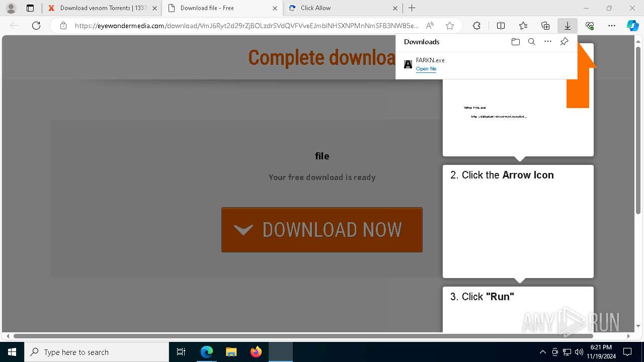Open the clock showing 6:21 PM
644x362 pixels.
pos(601,352)
